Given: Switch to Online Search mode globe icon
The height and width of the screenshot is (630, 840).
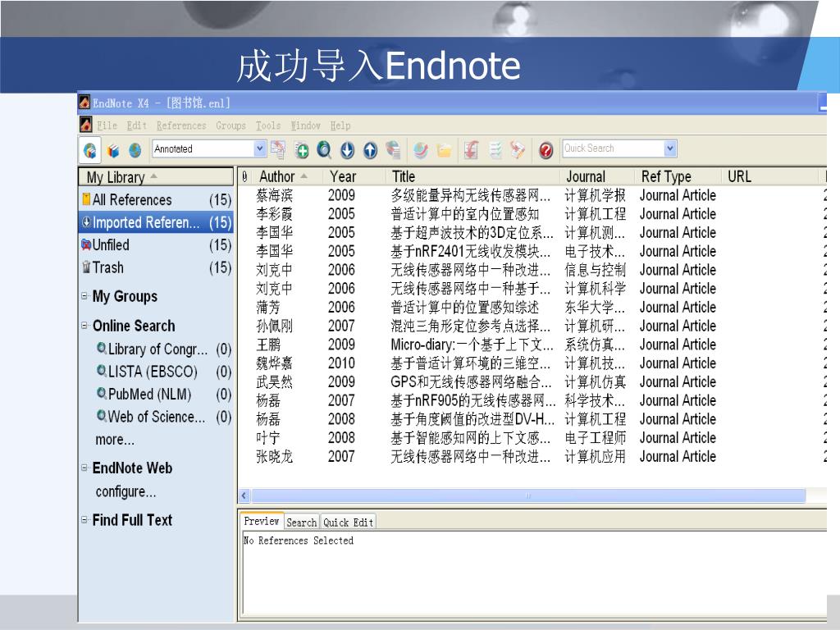Looking at the screenshot, I should (x=135, y=151).
